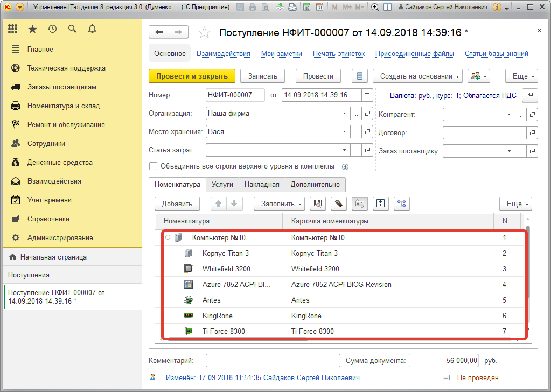This screenshot has height=392, width=551.
Task: Click the get link icon with green arrow
Action: coord(280,6)
